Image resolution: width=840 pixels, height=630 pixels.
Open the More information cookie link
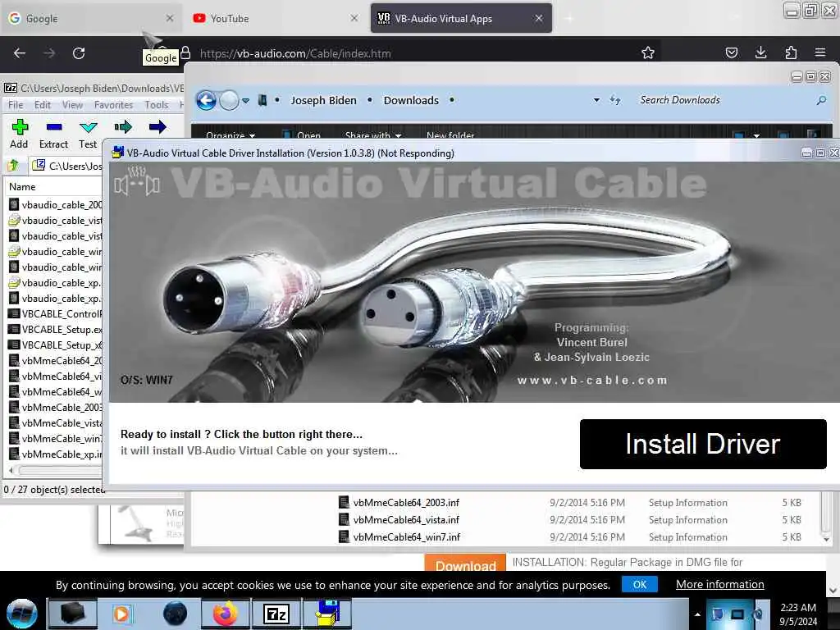coord(720,584)
